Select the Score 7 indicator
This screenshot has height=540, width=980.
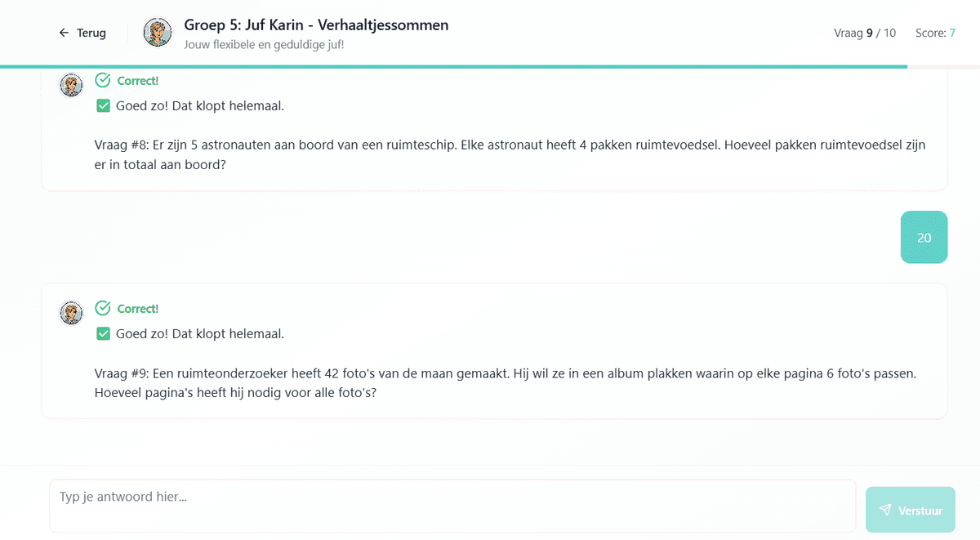pyautogui.click(x=934, y=33)
